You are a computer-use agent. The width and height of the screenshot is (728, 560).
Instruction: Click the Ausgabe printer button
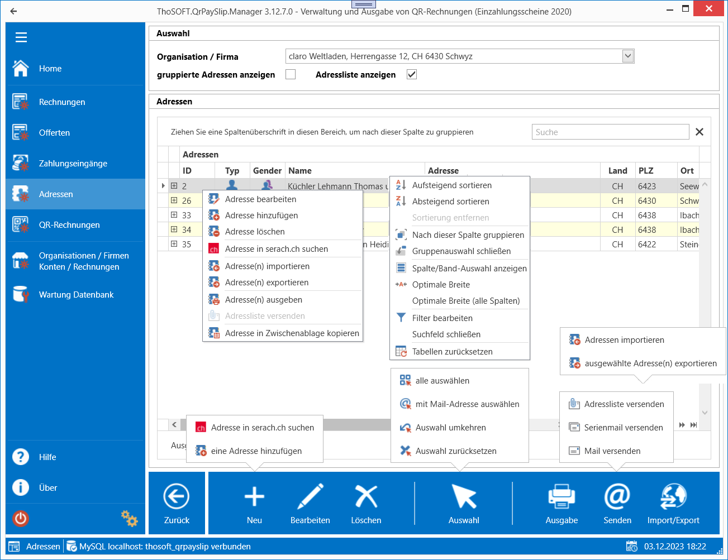562,503
